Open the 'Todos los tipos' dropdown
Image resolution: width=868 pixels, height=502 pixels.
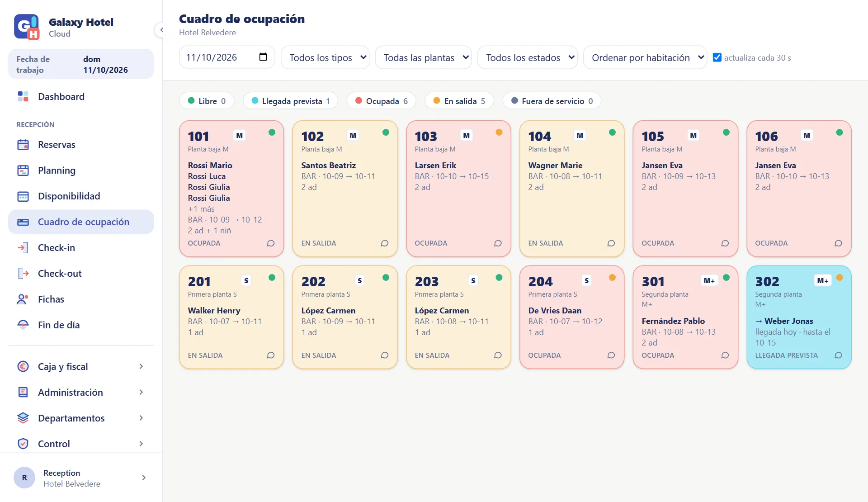325,57
